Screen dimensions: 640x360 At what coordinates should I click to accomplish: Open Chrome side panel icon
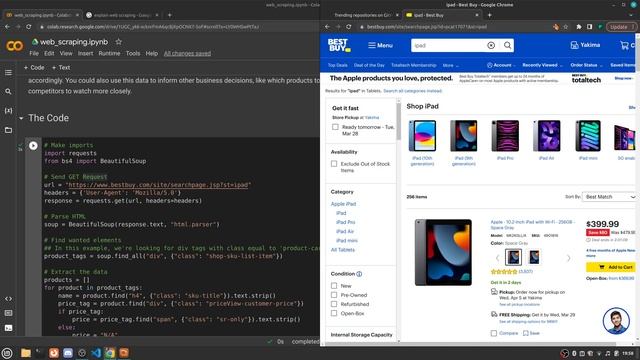pyautogui.click(x=589, y=27)
